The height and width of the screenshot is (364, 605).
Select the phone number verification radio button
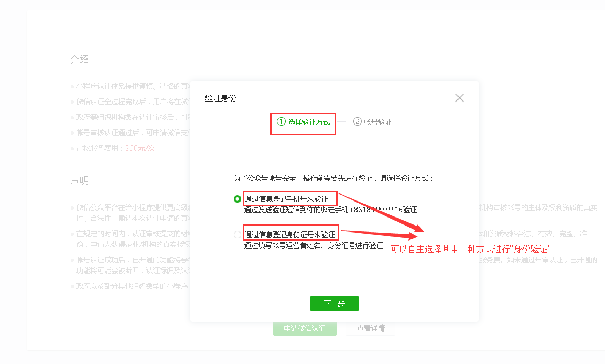pos(237,199)
